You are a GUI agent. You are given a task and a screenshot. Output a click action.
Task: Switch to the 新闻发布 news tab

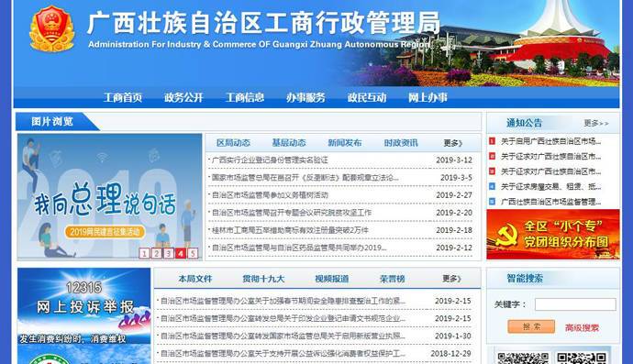[x=345, y=143]
